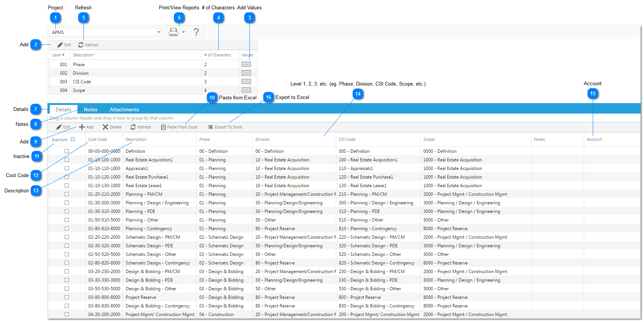Open the print reports dropdown arrow
Image resolution: width=644 pixels, height=322 pixels.
pos(183,32)
